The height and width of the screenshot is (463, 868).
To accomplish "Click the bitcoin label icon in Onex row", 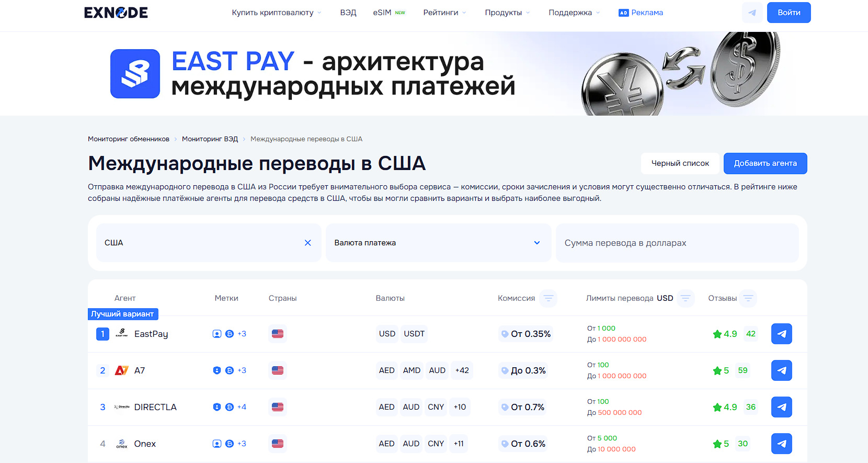I will tap(230, 444).
